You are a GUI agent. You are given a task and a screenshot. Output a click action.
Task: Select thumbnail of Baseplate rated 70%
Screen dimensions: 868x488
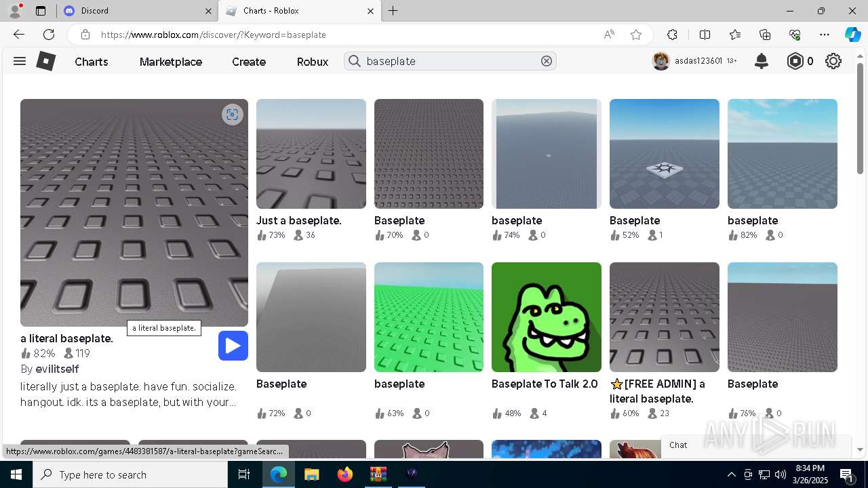pyautogui.click(x=429, y=154)
